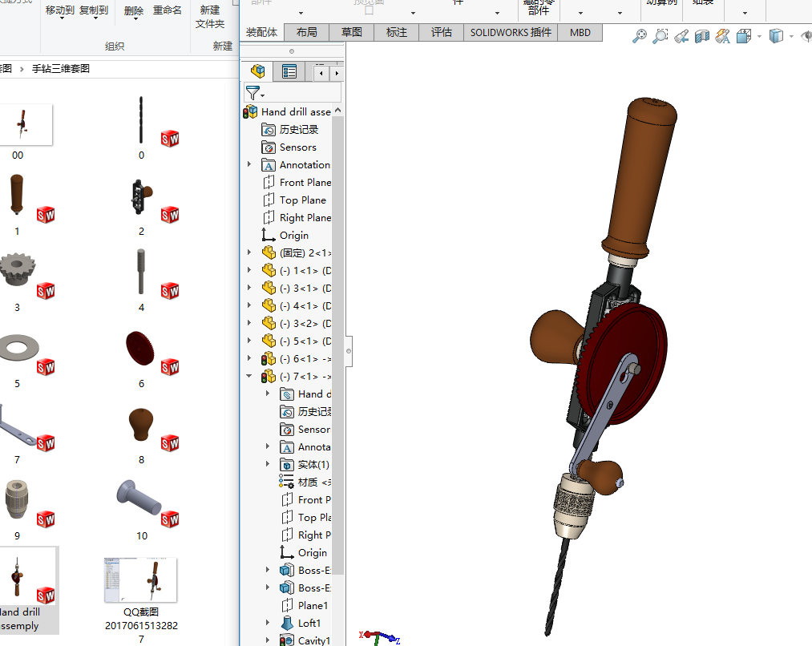Collapse the expanded component 7<1>
This screenshot has width=812, height=646.
(x=249, y=377)
